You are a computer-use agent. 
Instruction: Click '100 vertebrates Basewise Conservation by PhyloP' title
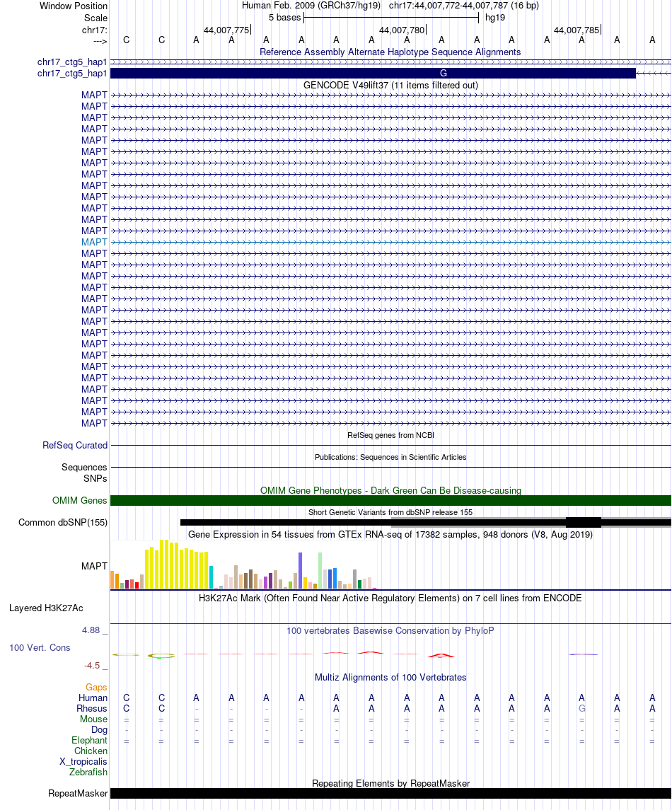pyautogui.click(x=390, y=631)
